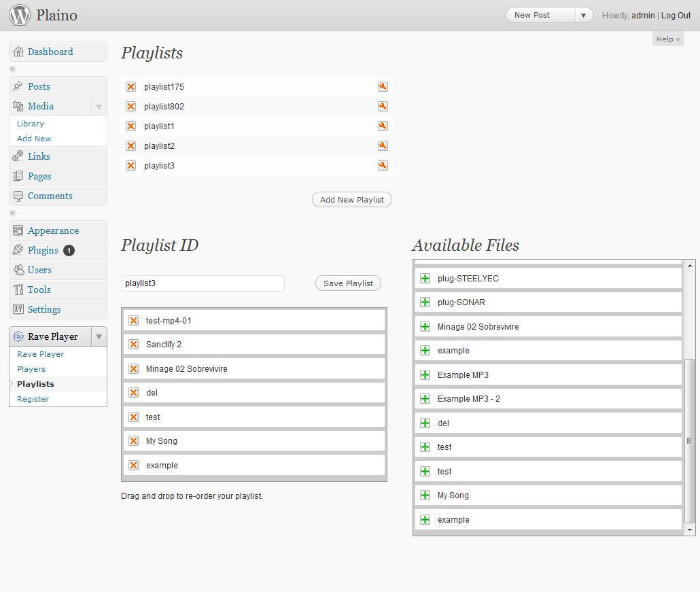Open playlist1 settings wrench icon
This screenshot has height=592, width=700.
tap(383, 126)
